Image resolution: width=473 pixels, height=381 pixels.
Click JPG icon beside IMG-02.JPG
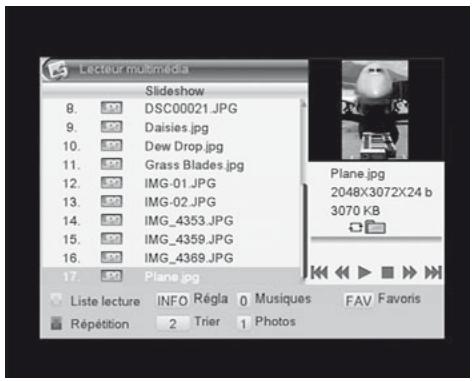[112, 201]
